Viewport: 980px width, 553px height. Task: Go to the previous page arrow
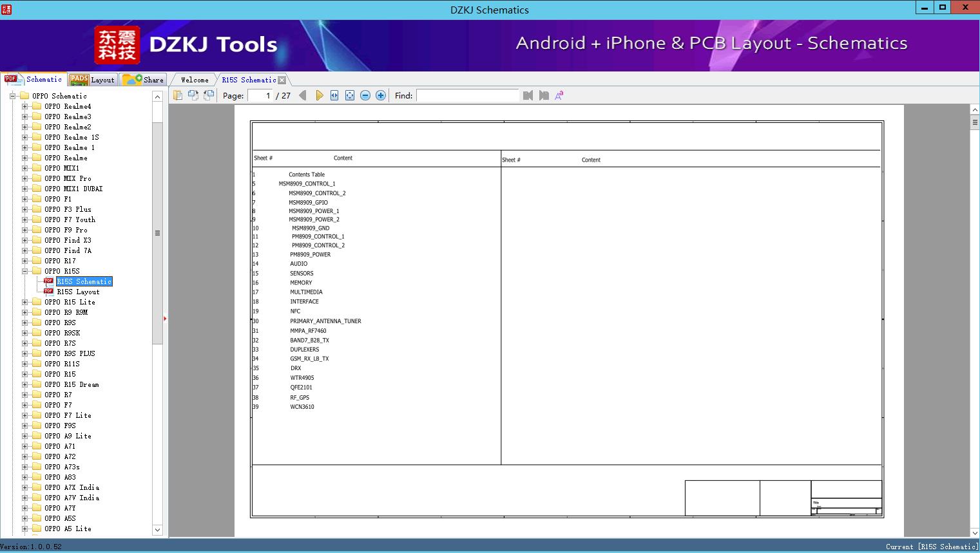pyautogui.click(x=303, y=95)
